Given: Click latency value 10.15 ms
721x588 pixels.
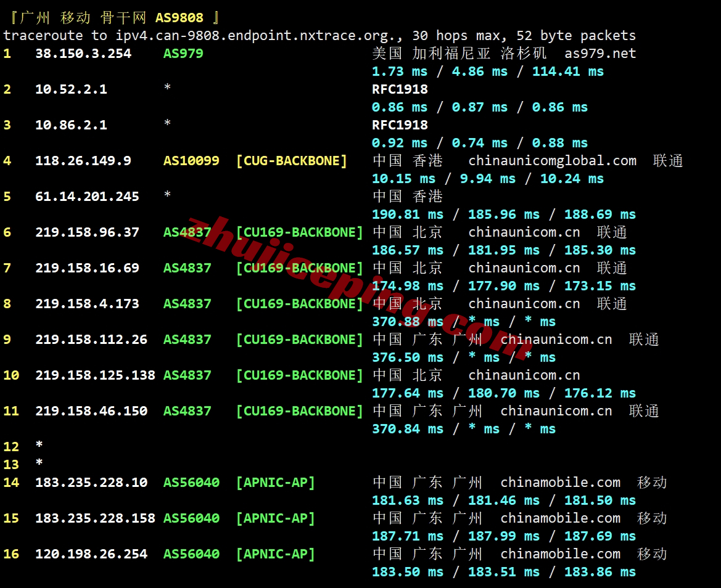Looking at the screenshot, I should 404,179.
